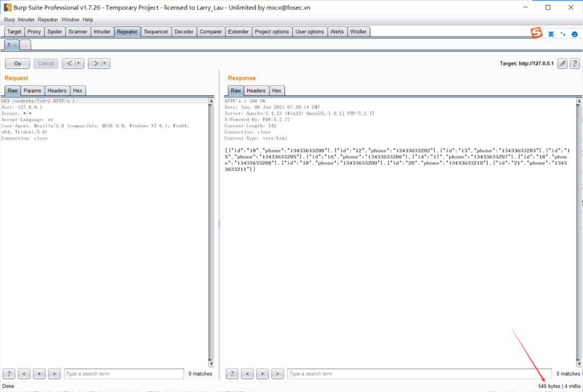This screenshot has width=583, height=392.
Task: Focus the response search term field
Action: tap(419, 374)
